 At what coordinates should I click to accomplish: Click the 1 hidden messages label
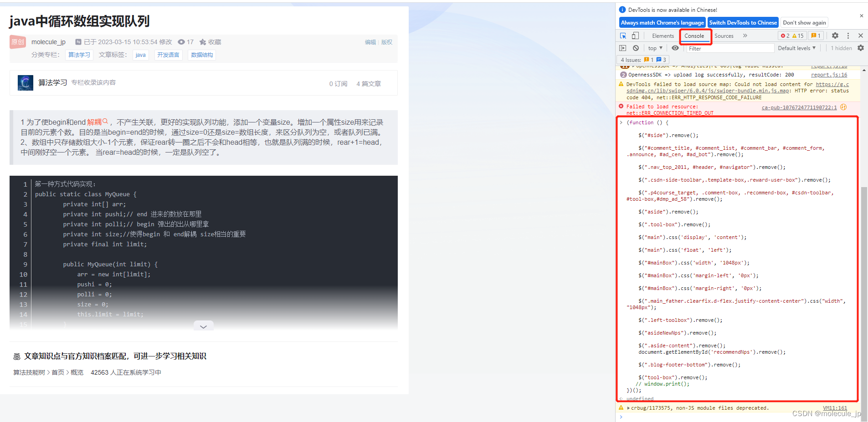[841, 48]
